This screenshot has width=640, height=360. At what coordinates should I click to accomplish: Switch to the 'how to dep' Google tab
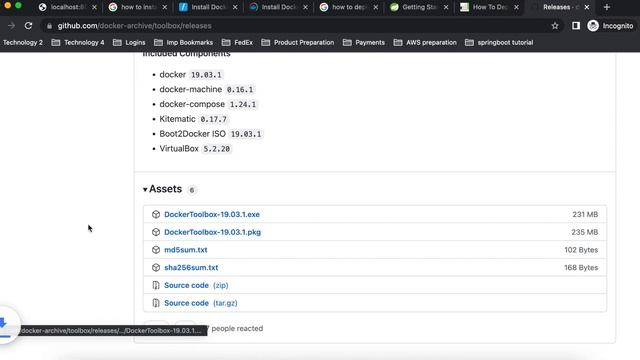click(349, 7)
